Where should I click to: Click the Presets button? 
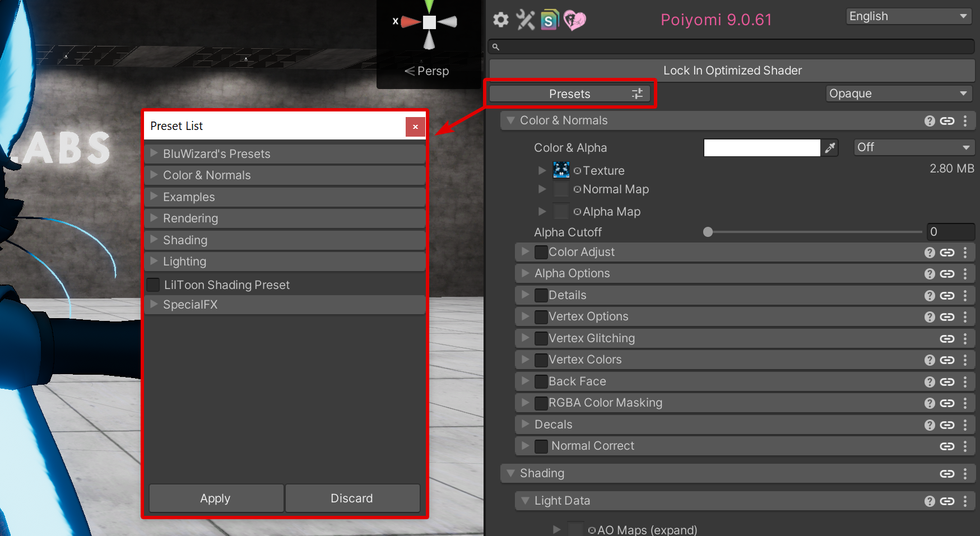click(569, 94)
